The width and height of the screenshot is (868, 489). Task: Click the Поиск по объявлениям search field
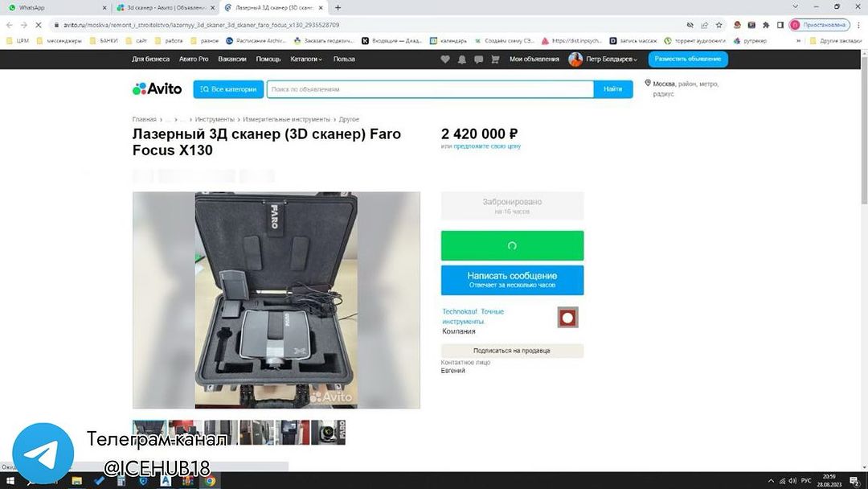[x=430, y=89]
